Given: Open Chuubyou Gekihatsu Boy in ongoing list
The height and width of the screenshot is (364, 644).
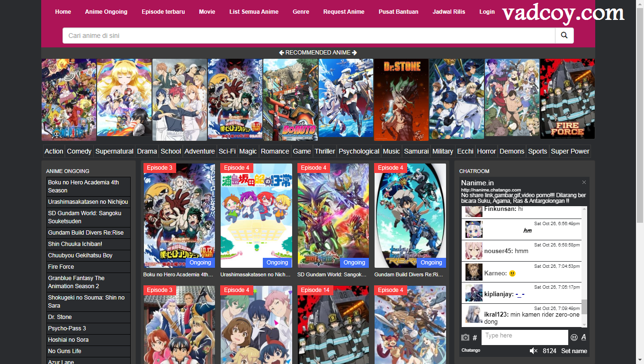Looking at the screenshot, I should [x=89, y=255].
